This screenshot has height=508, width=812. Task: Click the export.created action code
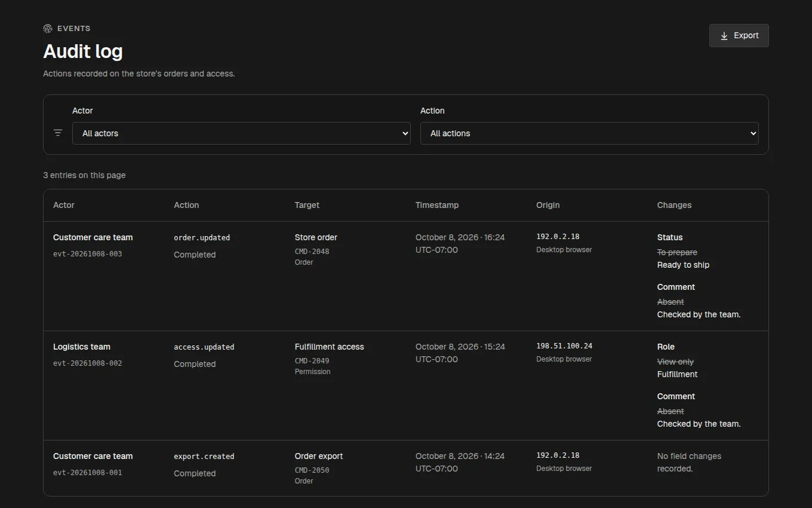click(204, 457)
